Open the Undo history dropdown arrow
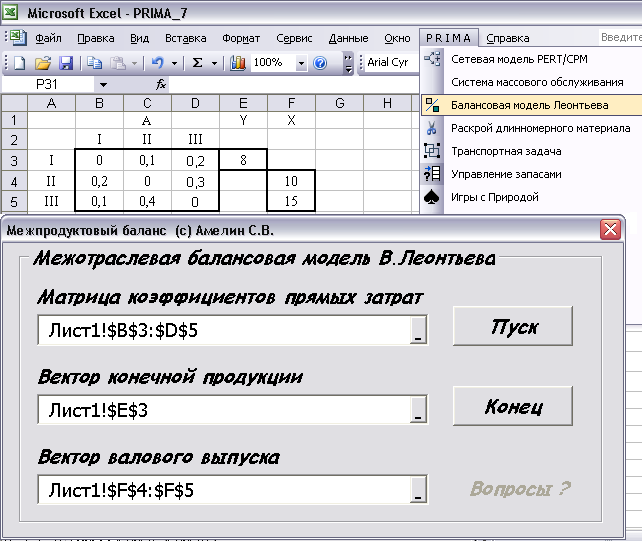Viewport: 642px width, 541px height. click(174, 63)
